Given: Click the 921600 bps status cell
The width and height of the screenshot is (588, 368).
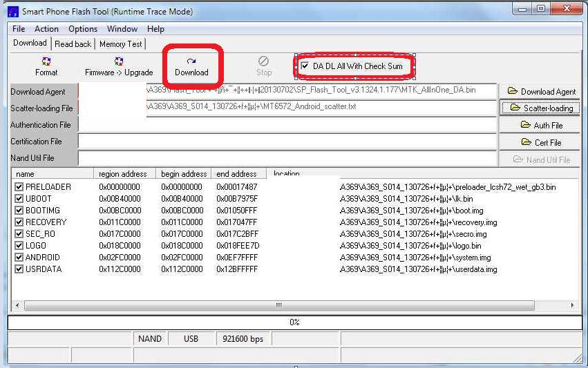Looking at the screenshot, I should pyautogui.click(x=243, y=339).
